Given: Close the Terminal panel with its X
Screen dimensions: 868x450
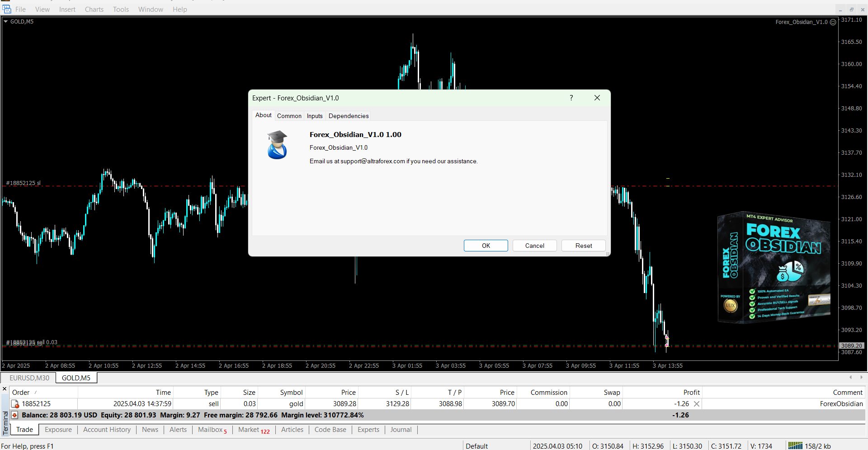Looking at the screenshot, I should tap(5, 389).
